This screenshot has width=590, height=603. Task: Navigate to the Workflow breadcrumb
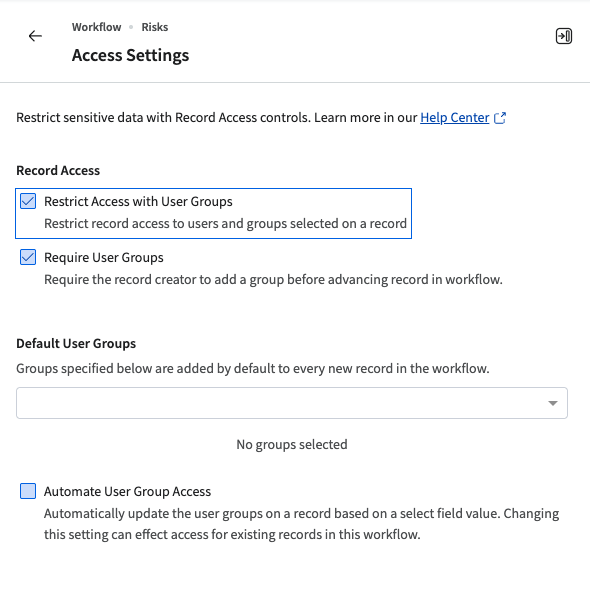[x=97, y=27]
